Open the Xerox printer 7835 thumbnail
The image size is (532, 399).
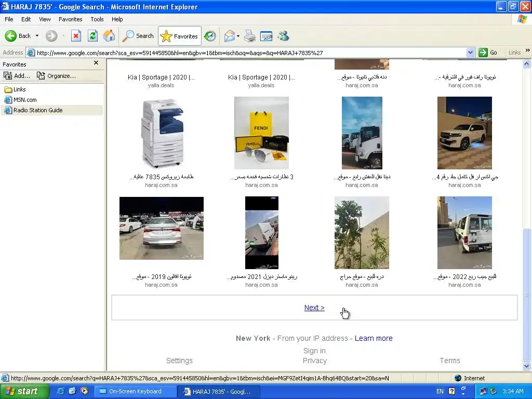(x=162, y=133)
